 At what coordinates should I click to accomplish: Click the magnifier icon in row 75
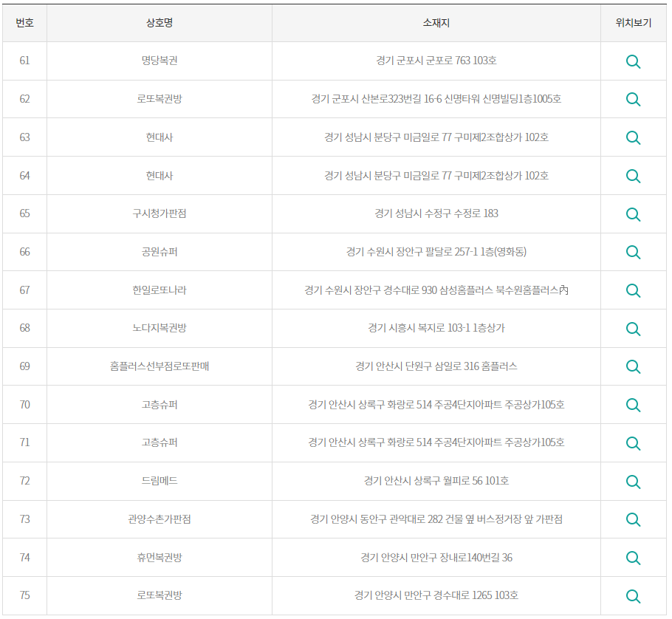pyautogui.click(x=633, y=596)
